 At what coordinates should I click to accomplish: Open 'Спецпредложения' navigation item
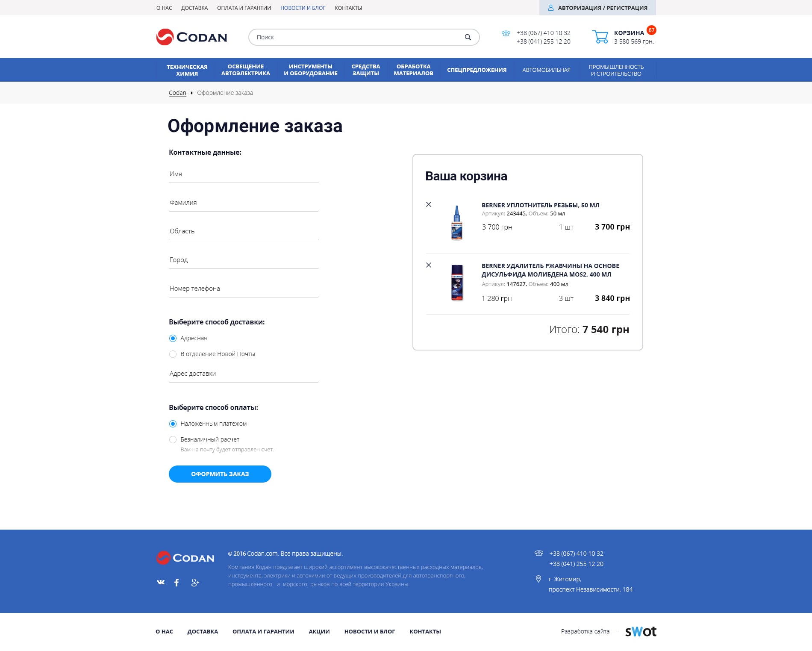click(477, 70)
